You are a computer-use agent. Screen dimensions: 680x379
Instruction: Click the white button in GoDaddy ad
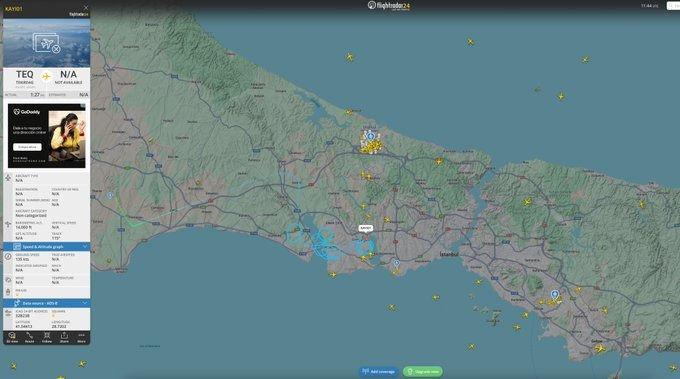tap(27, 147)
